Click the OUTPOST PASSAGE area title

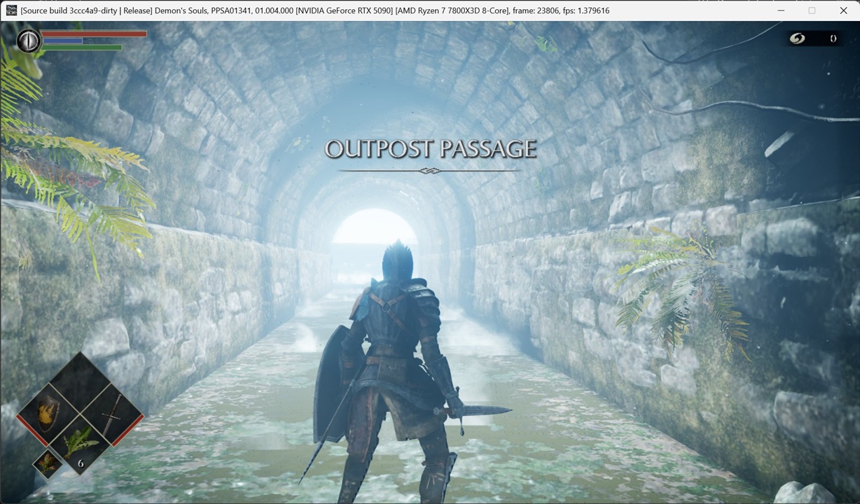coord(431,149)
